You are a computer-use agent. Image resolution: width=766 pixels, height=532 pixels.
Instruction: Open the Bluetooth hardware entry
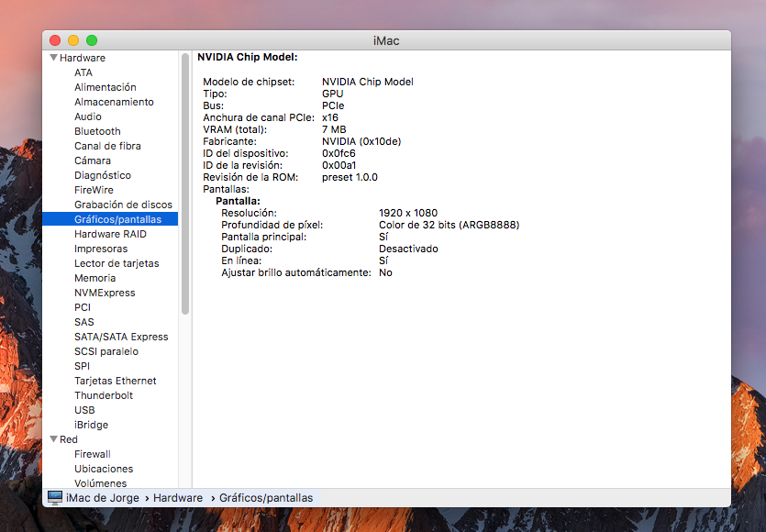click(97, 131)
